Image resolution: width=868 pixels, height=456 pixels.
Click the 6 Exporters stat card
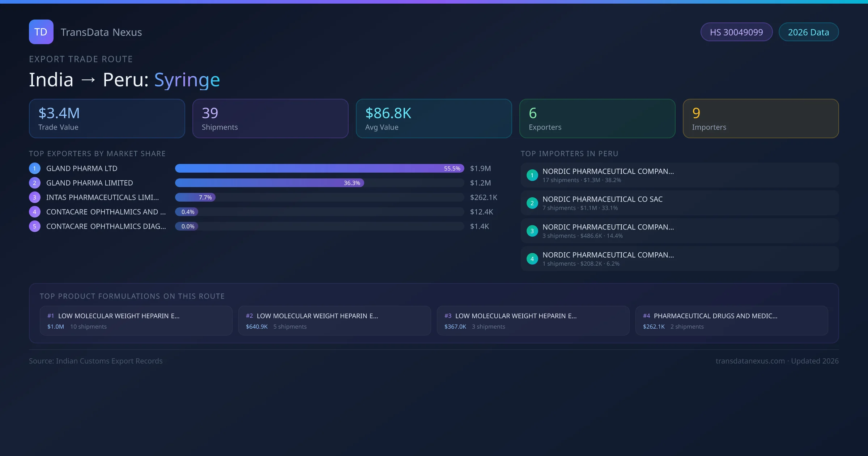pos(597,118)
